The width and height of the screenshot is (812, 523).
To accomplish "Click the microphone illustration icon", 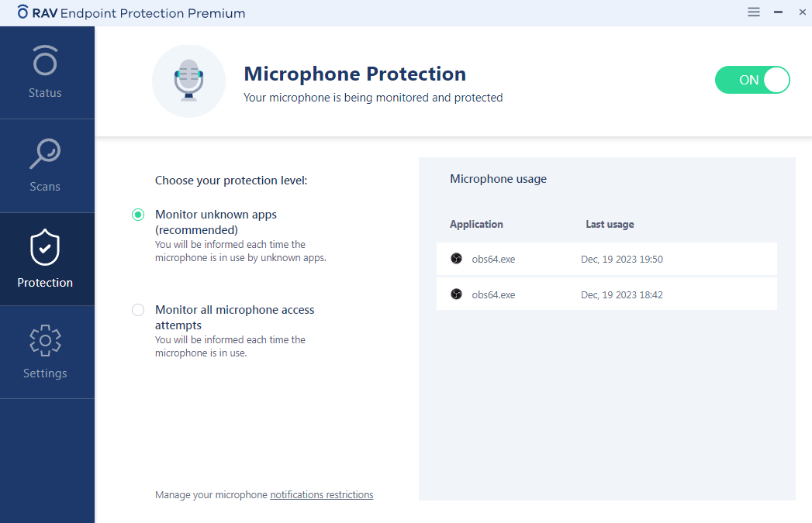I will point(188,81).
